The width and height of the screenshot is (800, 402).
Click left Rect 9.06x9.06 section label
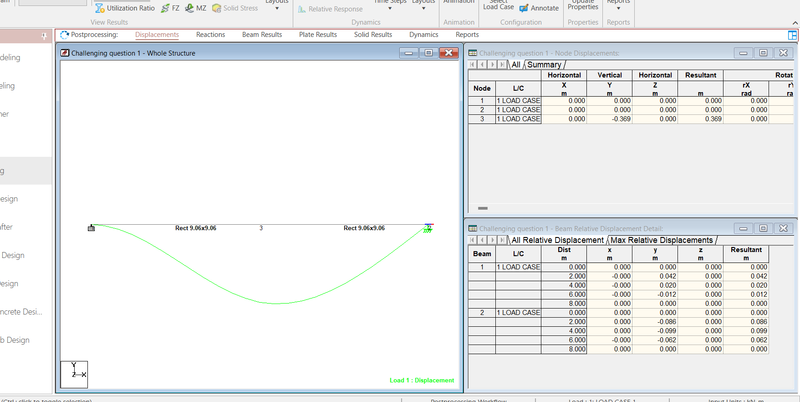[x=195, y=228]
